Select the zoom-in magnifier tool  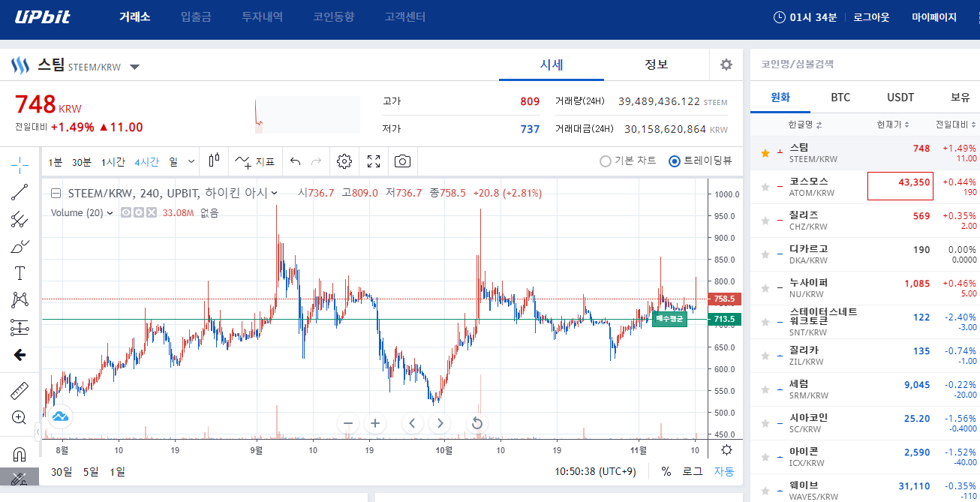[x=20, y=417]
